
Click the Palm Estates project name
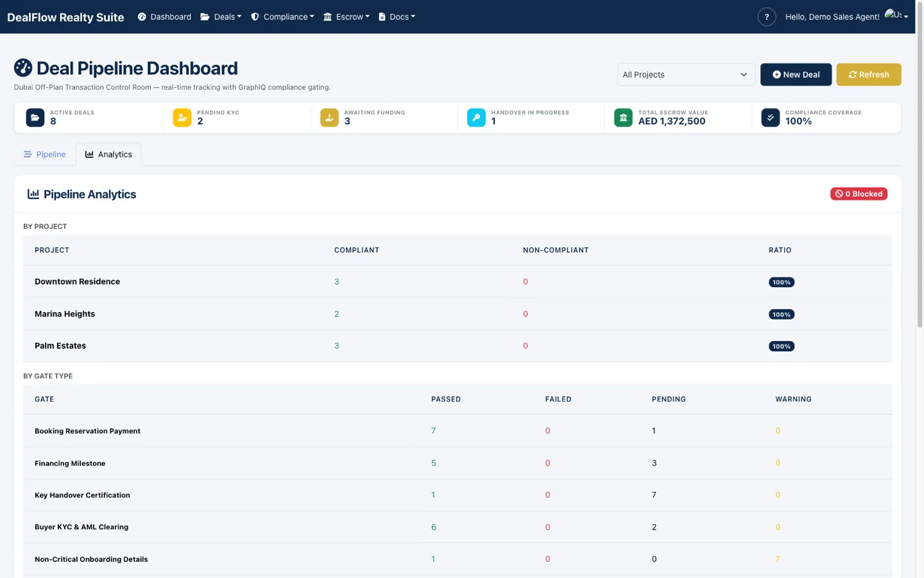[60, 346]
